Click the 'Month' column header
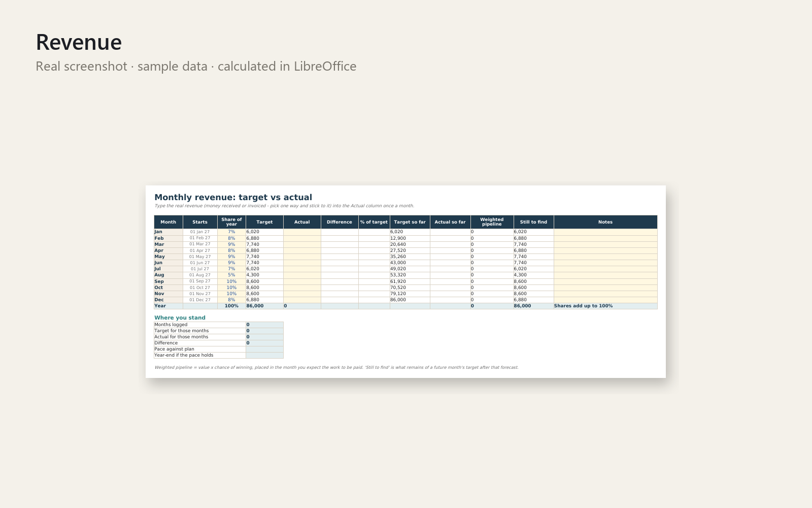The width and height of the screenshot is (812, 508). click(168, 222)
